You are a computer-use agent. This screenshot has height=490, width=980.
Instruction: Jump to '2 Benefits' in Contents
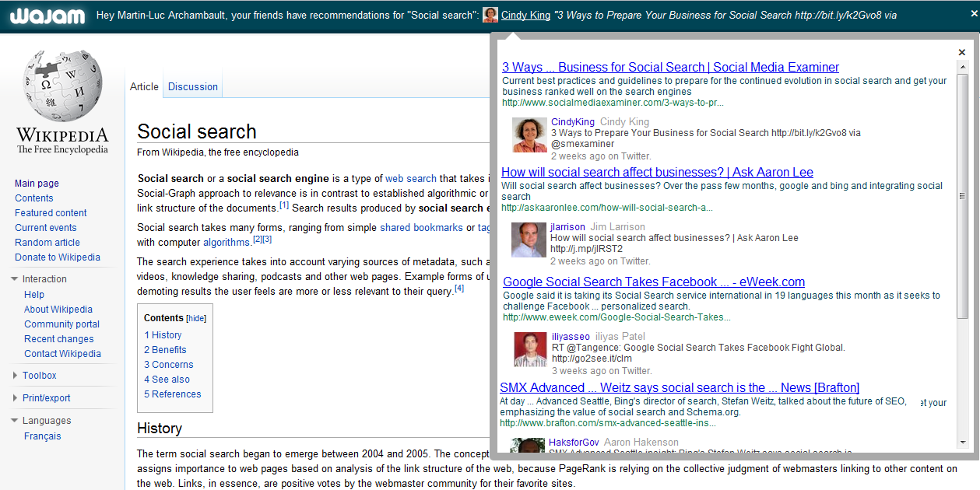165,350
